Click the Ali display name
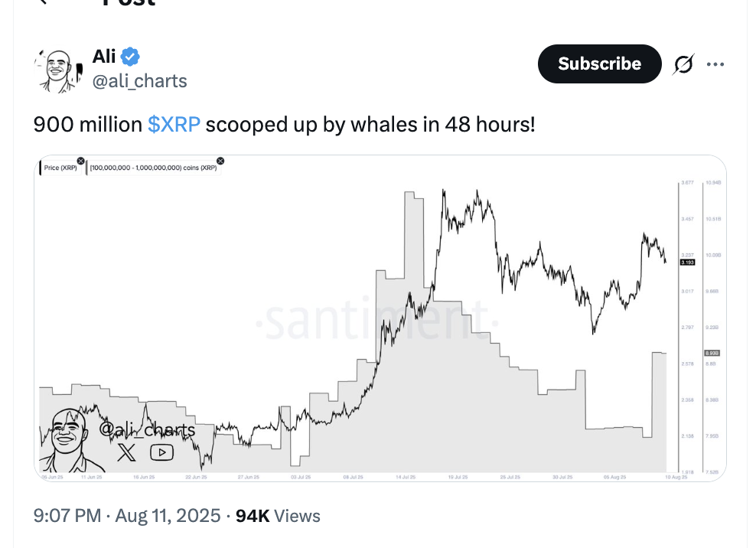 point(104,56)
